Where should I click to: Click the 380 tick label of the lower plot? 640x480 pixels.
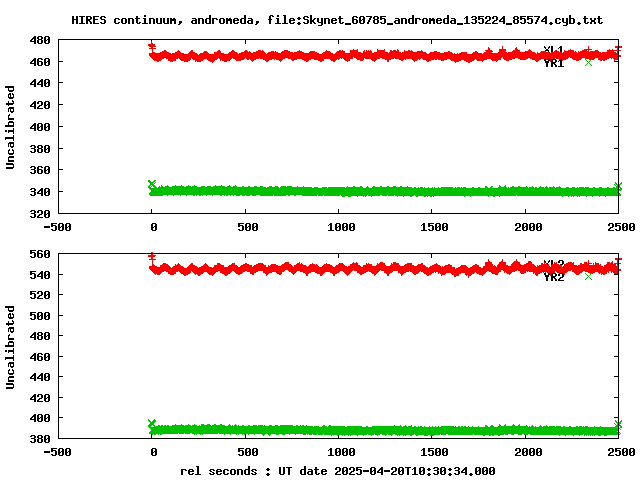tap(40, 439)
